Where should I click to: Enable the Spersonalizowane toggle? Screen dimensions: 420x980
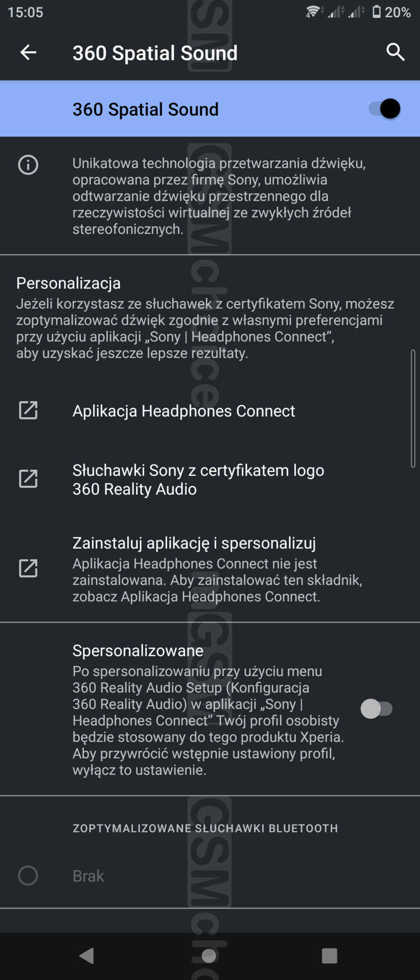click(376, 709)
